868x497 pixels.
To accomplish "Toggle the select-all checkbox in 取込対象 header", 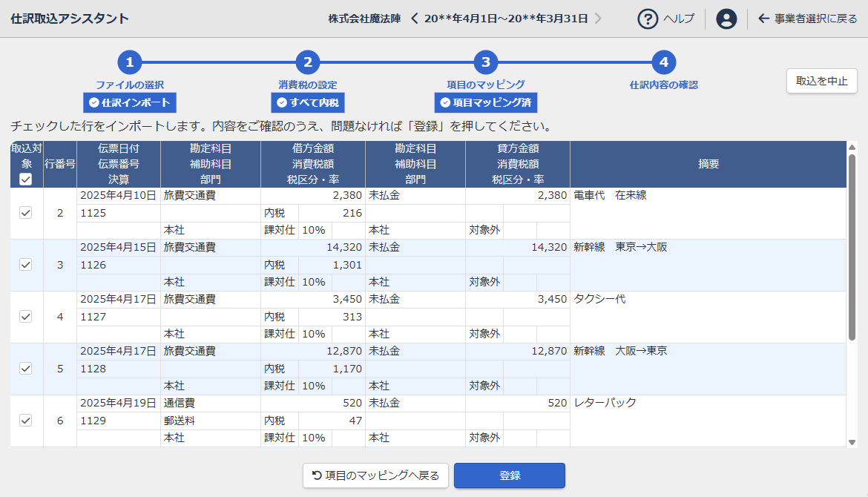I will 26,180.
